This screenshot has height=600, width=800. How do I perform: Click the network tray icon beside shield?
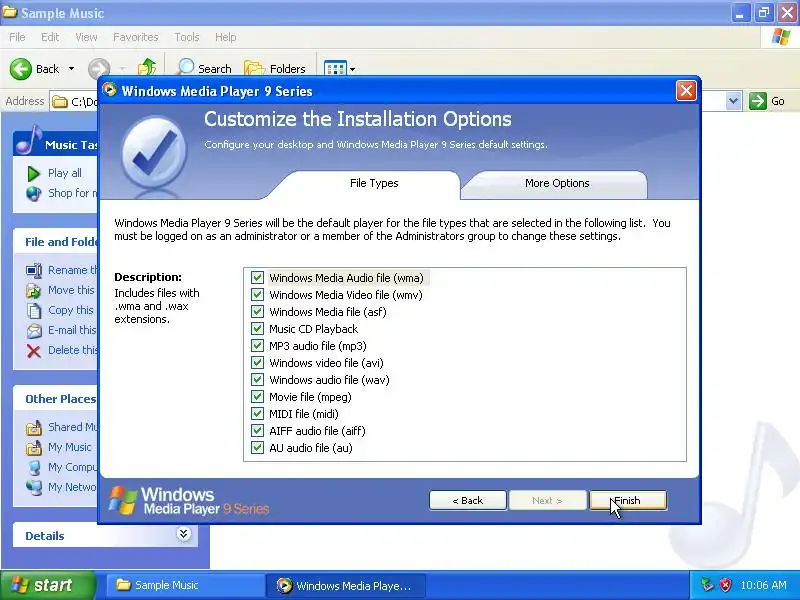pyautogui.click(x=707, y=585)
